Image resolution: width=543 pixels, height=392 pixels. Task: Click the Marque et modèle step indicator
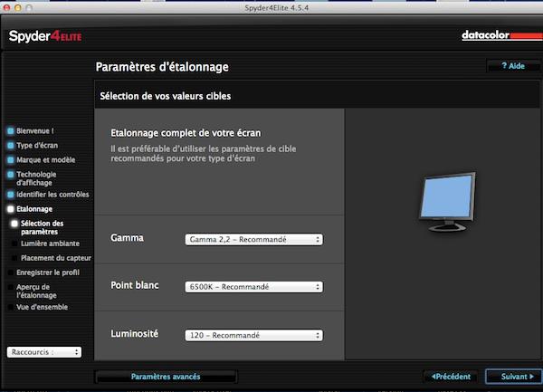coord(11,160)
